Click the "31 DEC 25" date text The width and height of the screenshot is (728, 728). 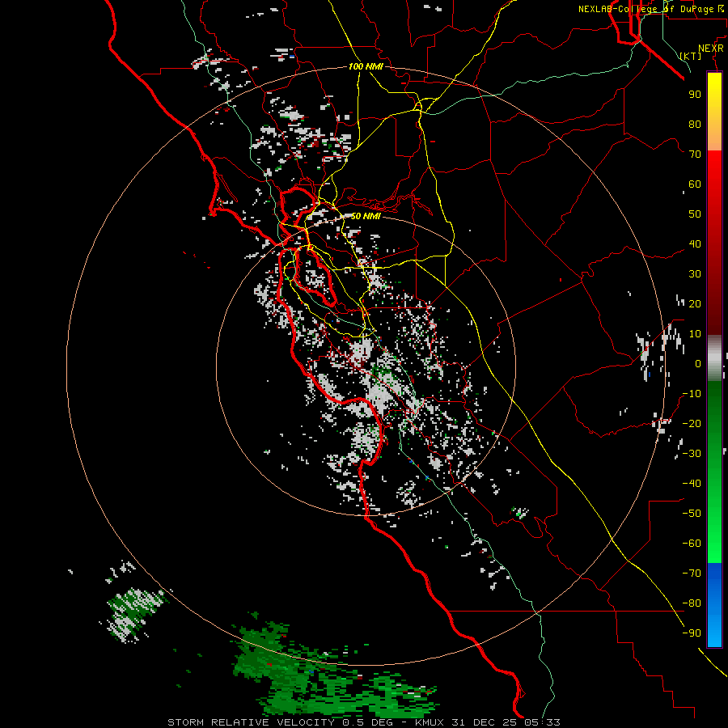point(485,722)
